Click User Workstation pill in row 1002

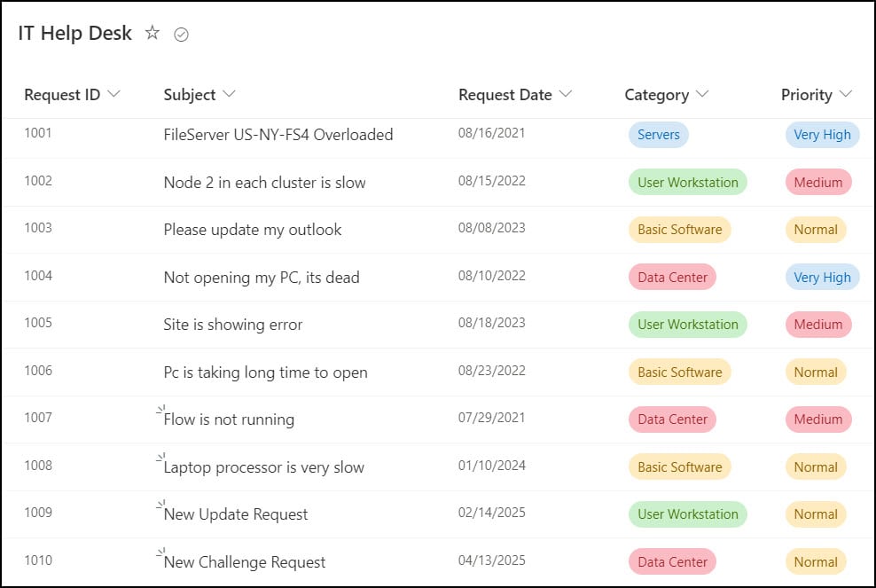pyautogui.click(x=688, y=182)
